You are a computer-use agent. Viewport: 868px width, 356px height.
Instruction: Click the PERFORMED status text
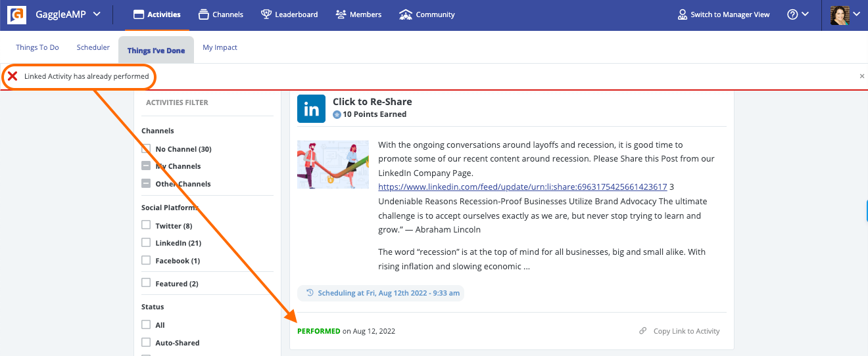(319, 331)
